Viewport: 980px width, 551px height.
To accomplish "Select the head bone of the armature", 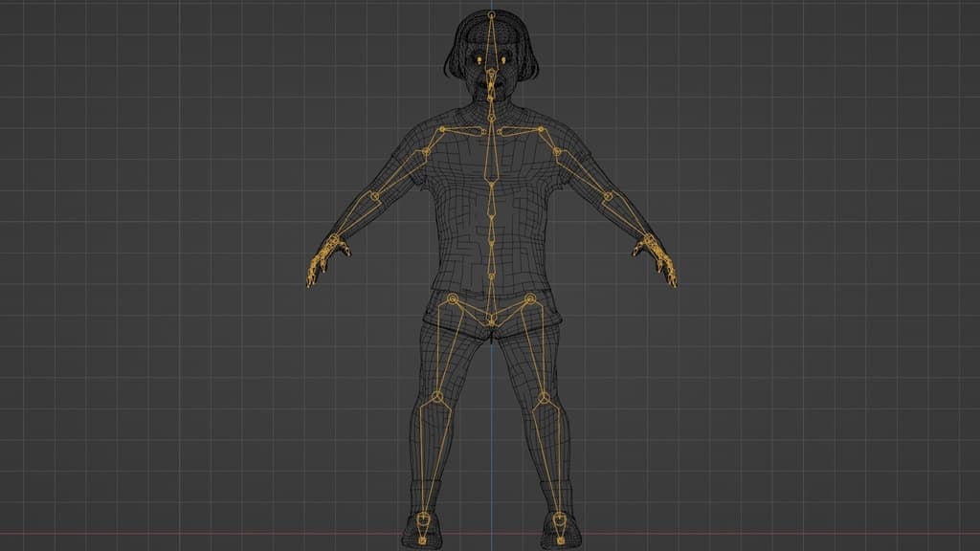I will point(491,44).
